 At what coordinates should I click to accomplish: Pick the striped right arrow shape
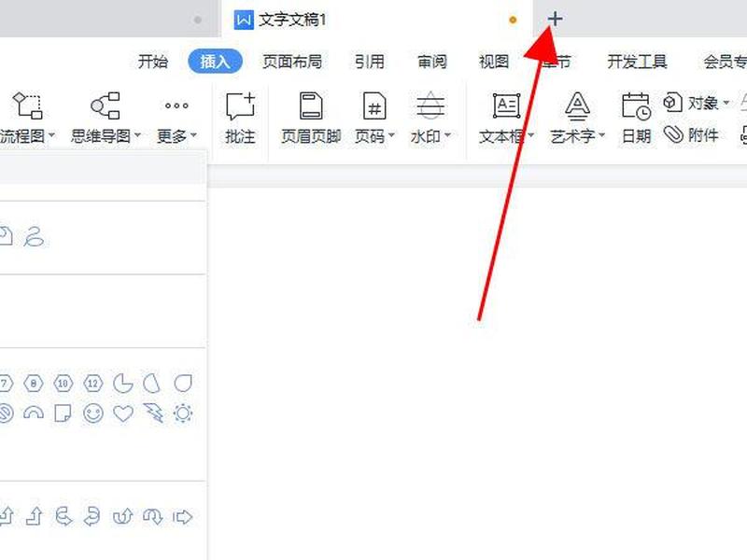182,517
